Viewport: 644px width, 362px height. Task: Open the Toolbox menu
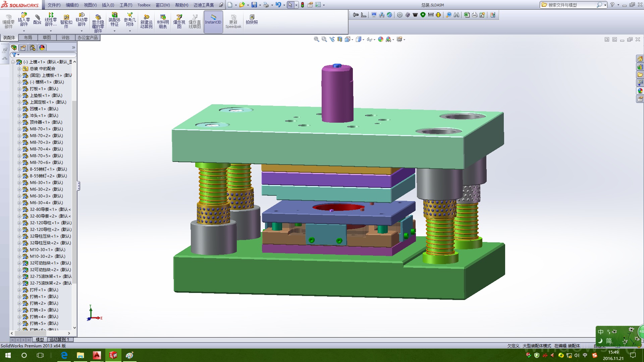144,5
